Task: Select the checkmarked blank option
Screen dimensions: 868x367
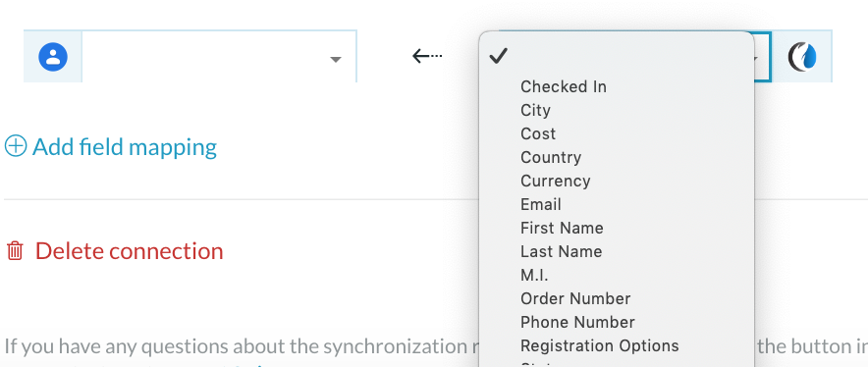Action: pyautogui.click(x=616, y=55)
